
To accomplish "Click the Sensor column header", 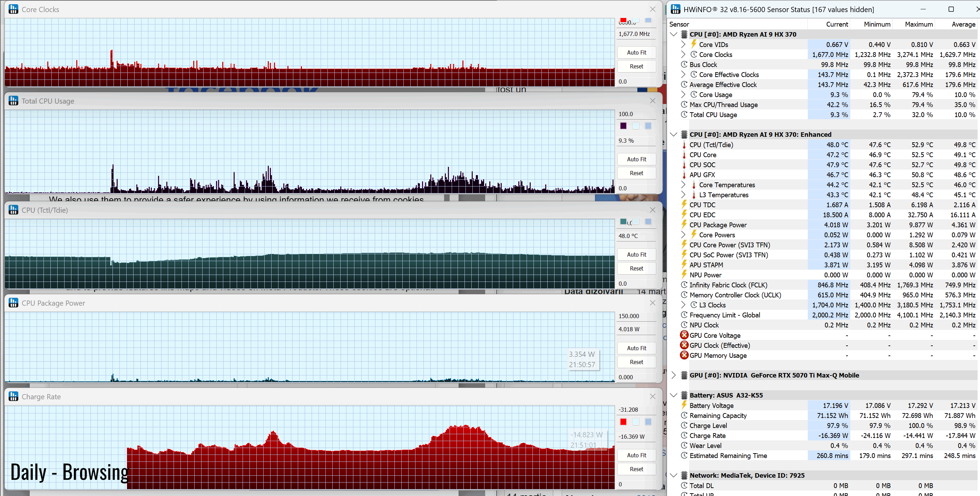I will pyautogui.click(x=737, y=24).
